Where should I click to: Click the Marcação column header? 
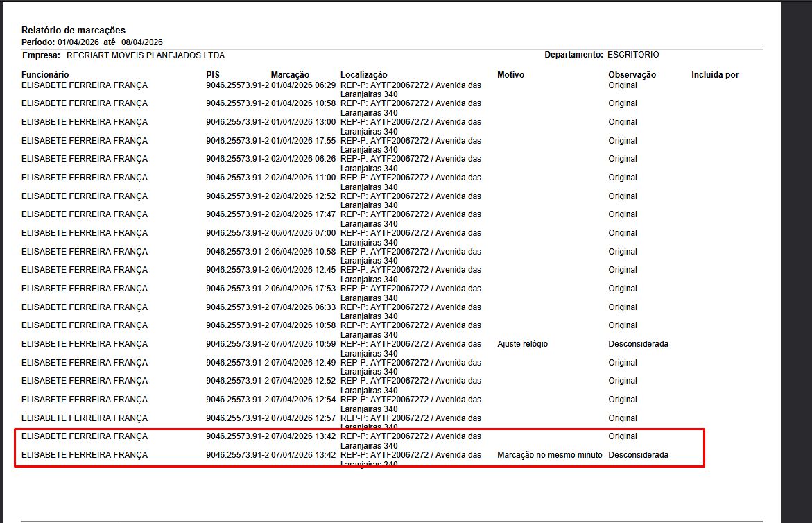pyautogui.click(x=290, y=75)
